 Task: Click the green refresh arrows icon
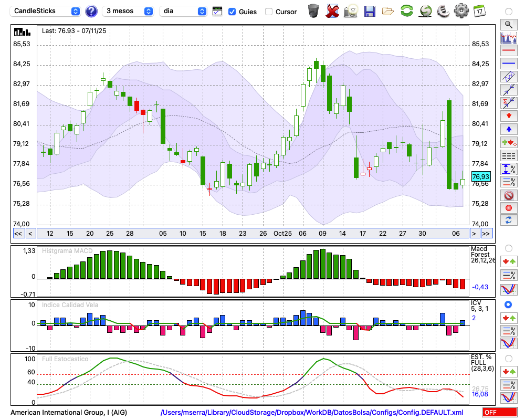(406, 10)
